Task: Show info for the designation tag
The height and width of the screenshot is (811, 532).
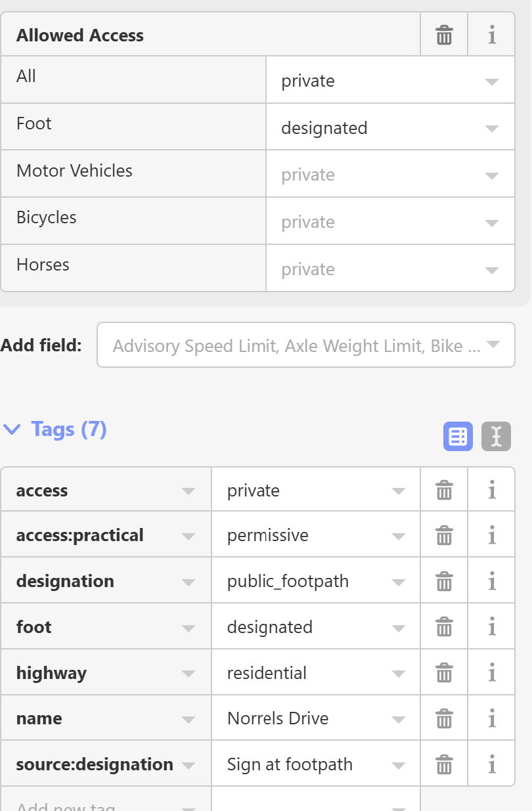Action: pyautogui.click(x=491, y=581)
